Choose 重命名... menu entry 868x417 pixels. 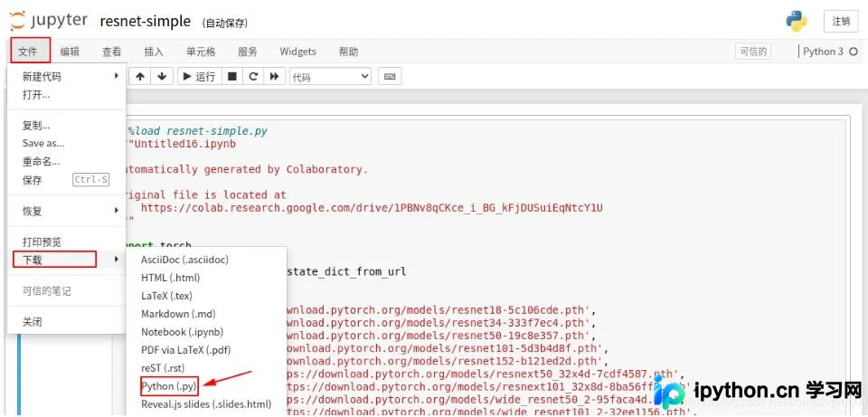point(66,162)
